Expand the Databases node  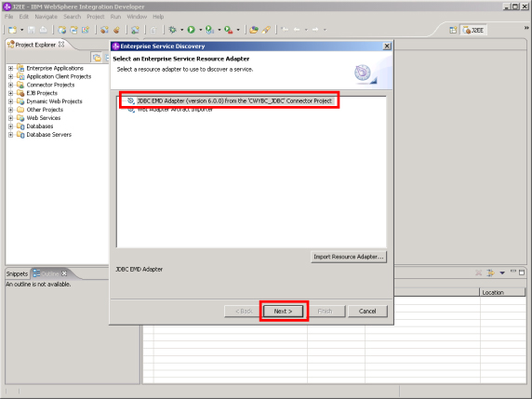pyautogui.click(x=10, y=126)
